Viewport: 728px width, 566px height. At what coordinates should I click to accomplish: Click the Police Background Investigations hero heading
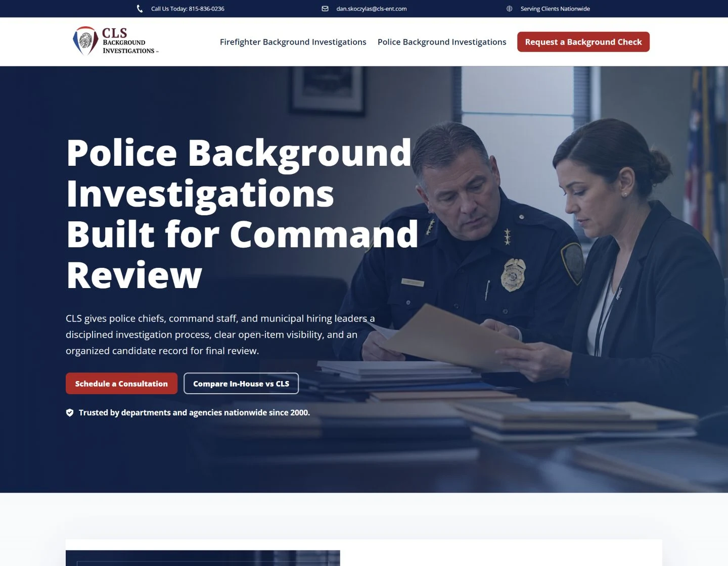pos(243,214)
